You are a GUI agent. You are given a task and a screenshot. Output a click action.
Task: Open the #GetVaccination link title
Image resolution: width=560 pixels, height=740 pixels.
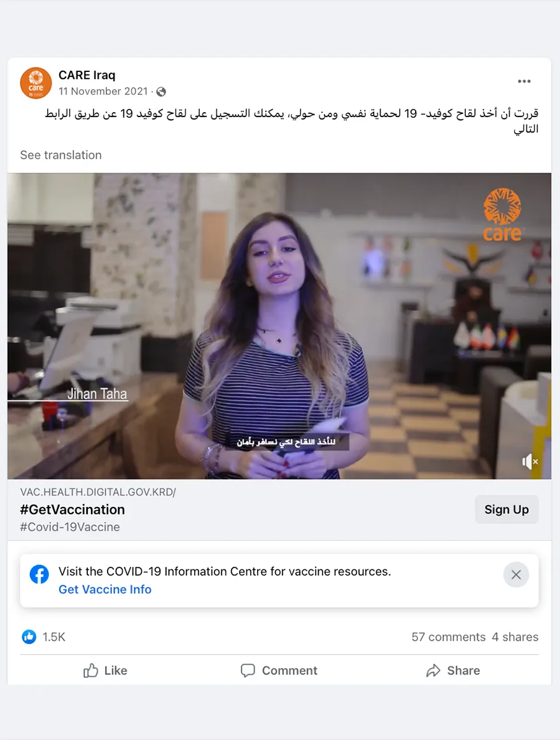pos(72,509)
